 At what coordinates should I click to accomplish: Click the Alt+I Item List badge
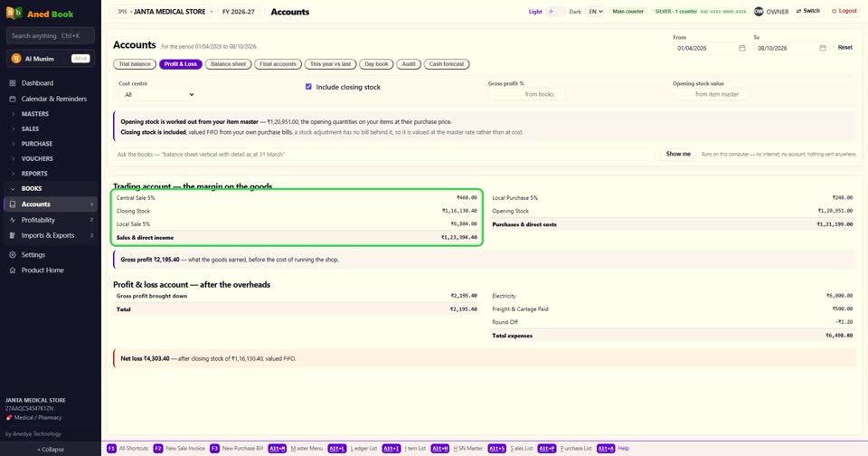tap(391, 448)
